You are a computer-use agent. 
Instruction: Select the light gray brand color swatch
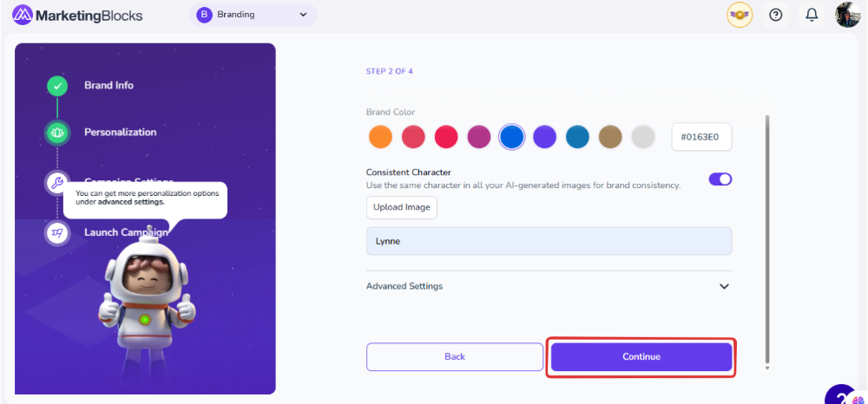pyautogui.click(x=642, y=137)
